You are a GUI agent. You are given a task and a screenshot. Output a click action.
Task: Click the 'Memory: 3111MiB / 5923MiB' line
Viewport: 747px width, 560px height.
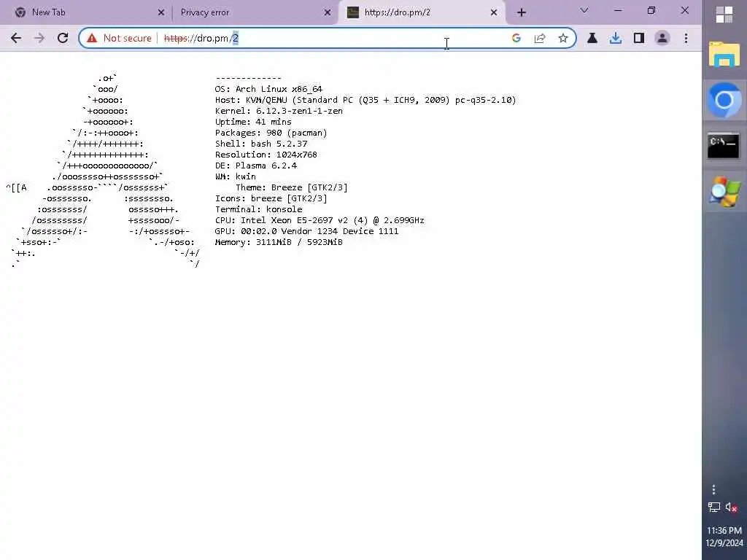click(x=279, y=242)
